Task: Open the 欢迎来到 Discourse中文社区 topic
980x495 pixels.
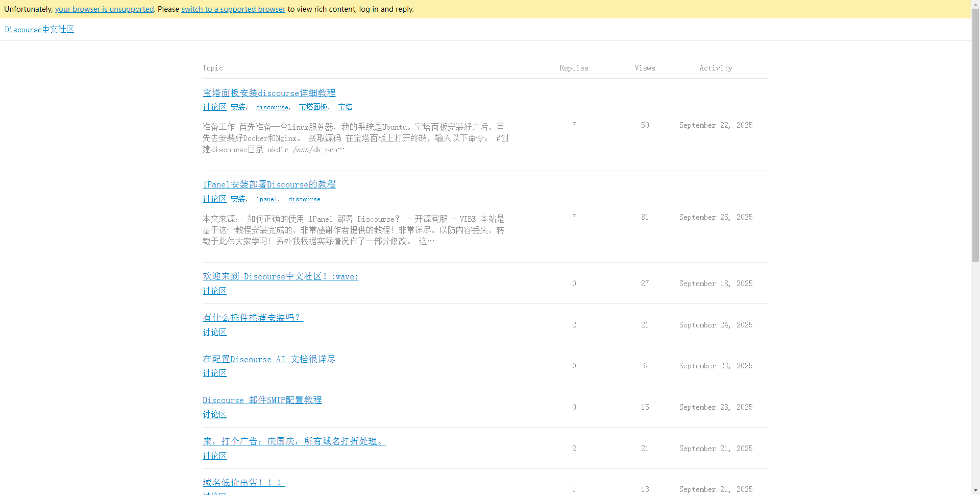Action: click(280, 276)
